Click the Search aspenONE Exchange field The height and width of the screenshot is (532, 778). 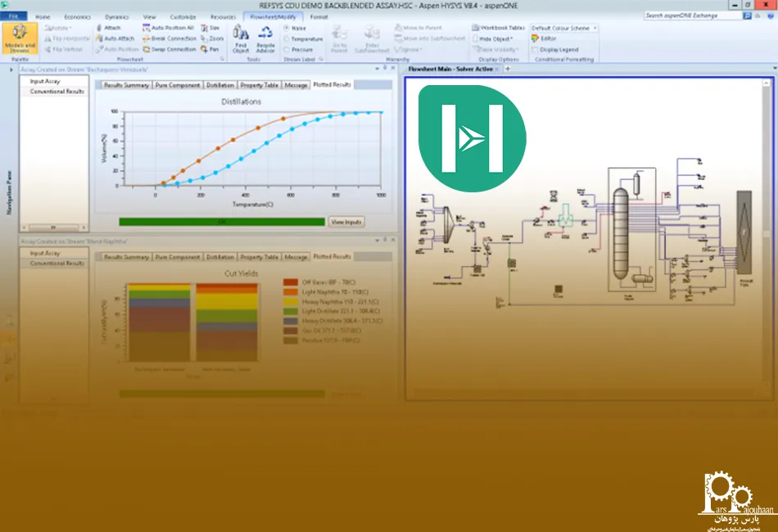(x=692, y=16)
